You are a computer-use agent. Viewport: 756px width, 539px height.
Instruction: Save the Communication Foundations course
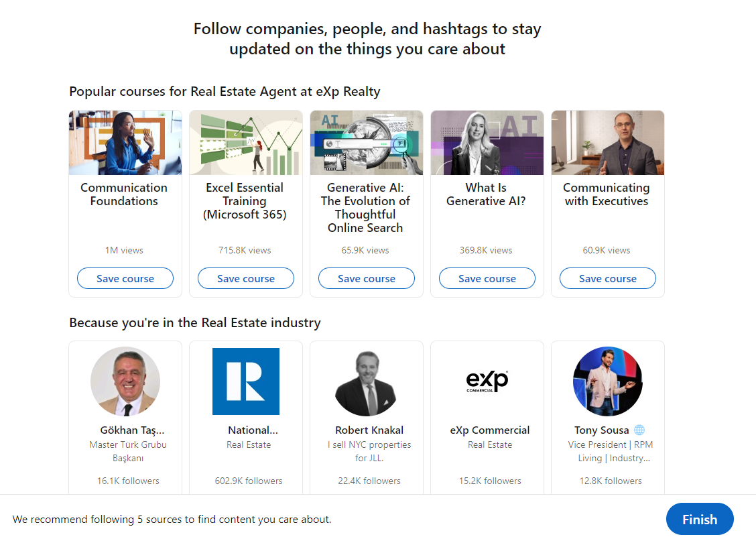[x=125, y=278]
